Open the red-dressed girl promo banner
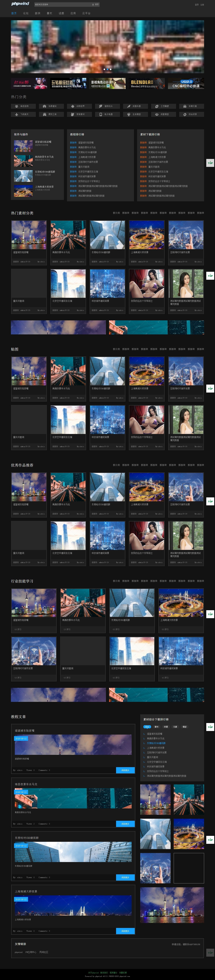 (29, 84)
